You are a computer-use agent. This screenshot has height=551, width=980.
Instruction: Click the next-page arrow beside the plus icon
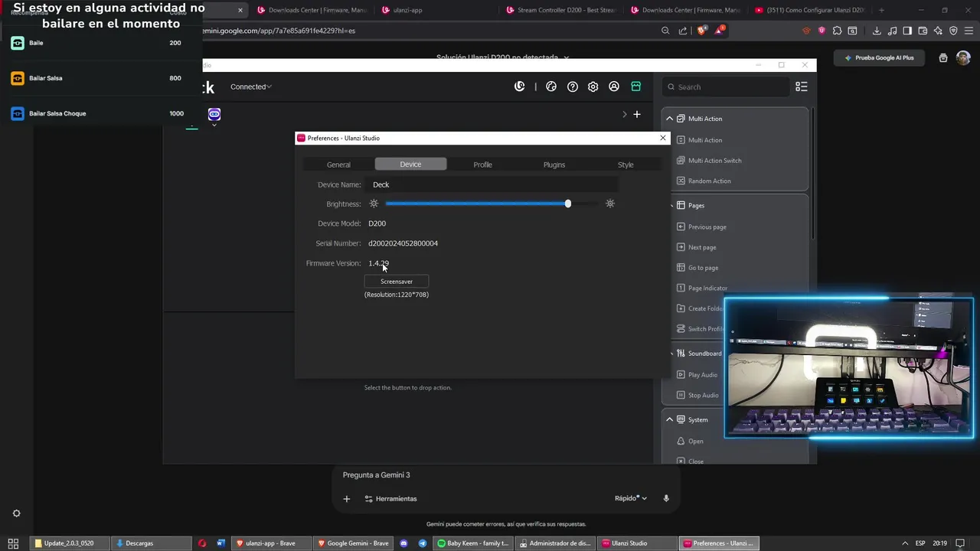pyautogui.click(x=624, y=114)
